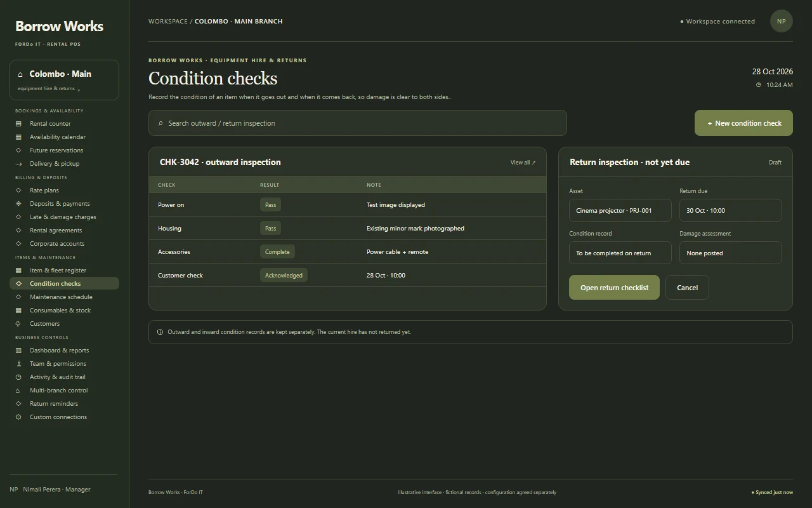This screenshot has height=508, width=812.
Task: Click the NP user avatar at top right
Action: pyautogui.click(x=782, y=21)
